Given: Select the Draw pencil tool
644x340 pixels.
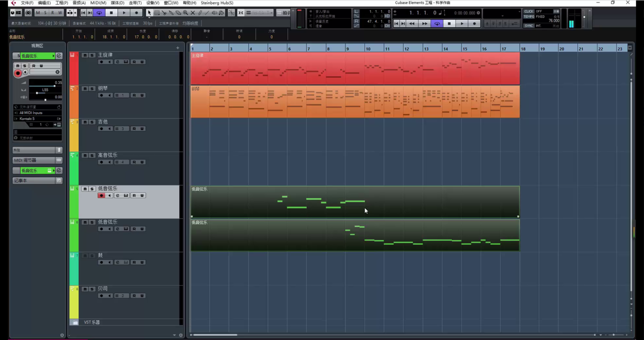Looking at the screenshot, I should 200,13.
